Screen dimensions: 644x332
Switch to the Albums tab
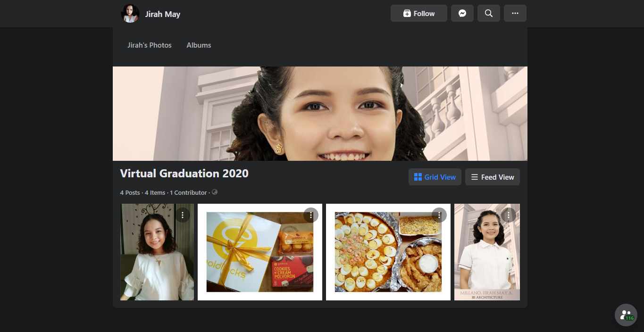pos(199,45)
